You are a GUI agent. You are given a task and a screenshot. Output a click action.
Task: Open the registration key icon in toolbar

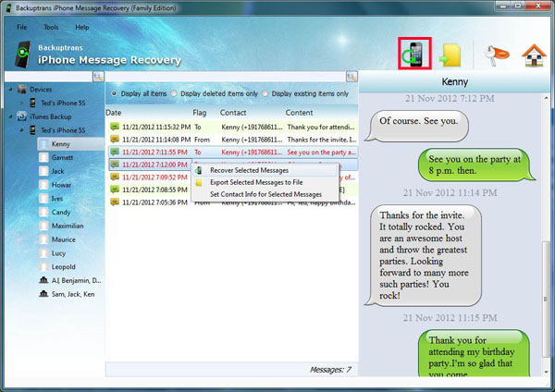[x=496, y=55]
